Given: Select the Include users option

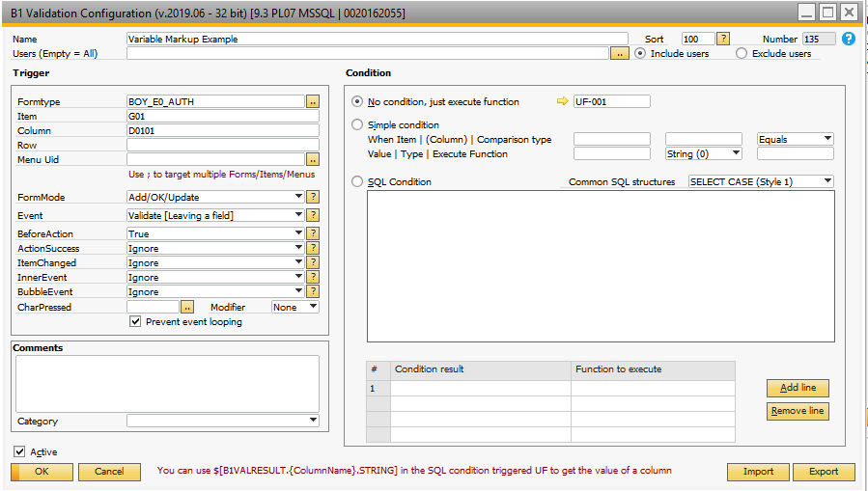Looking at the screenshot, I should coord(640,54).
